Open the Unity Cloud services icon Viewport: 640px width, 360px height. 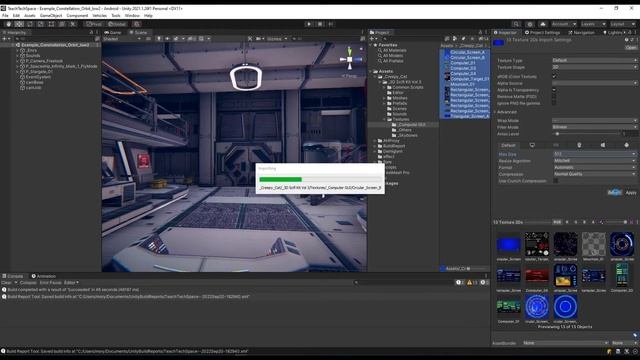click(543, 24)
